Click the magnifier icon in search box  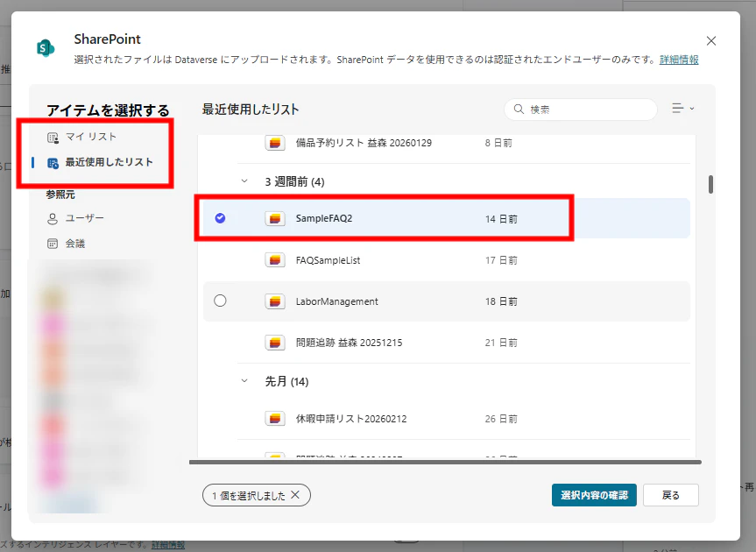pyautogui.click(x=519, y=109)
